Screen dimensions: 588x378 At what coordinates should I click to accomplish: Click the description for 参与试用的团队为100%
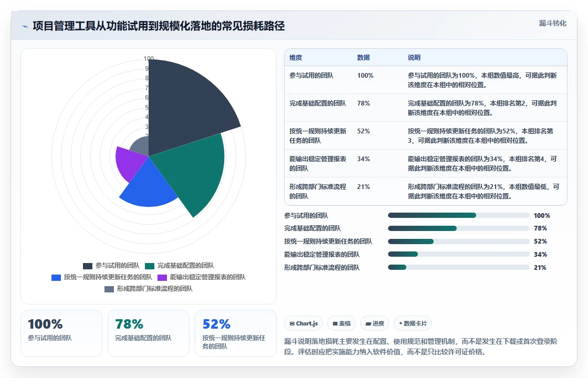482,80
